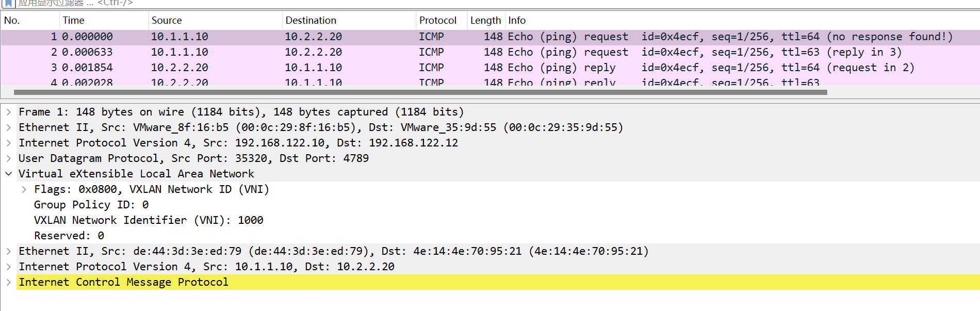Click the display filter bookmark icon
Image resolution: width=980 pixels, height=311 pixels.
(x=9, y=3)
